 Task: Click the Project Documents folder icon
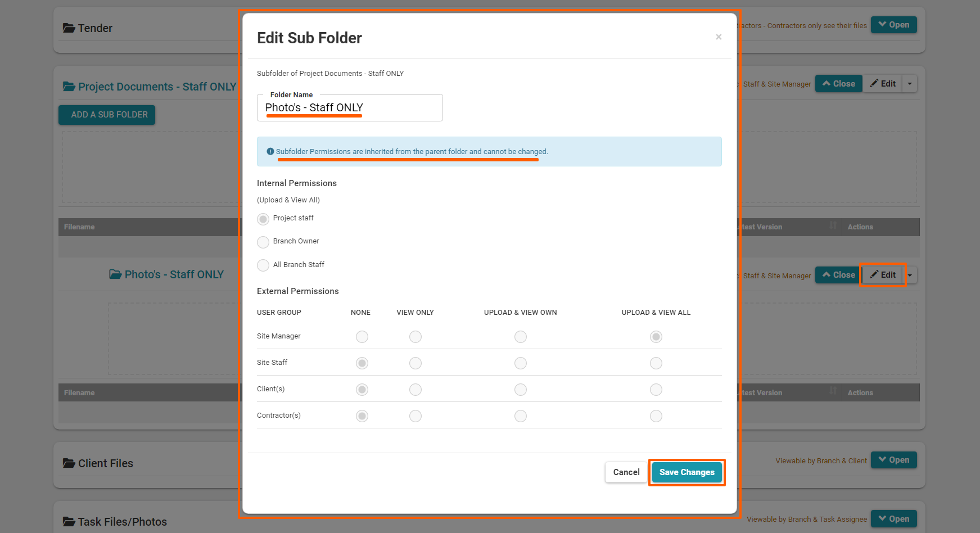click(69, 87)
